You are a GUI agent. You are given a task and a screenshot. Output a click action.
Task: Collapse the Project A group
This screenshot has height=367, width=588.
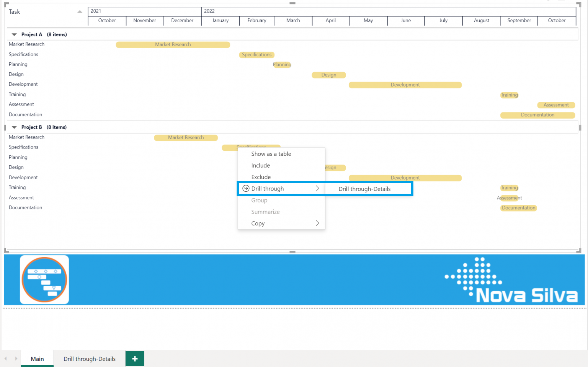click(x=14, y=34)
